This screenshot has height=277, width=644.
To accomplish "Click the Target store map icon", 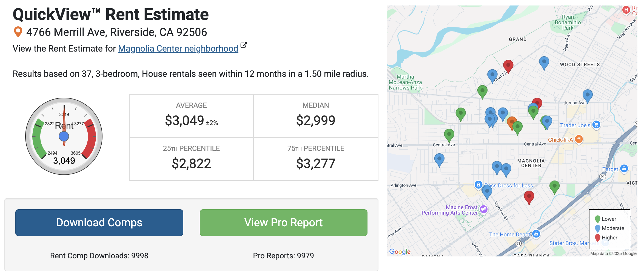I will click(624, 168).
